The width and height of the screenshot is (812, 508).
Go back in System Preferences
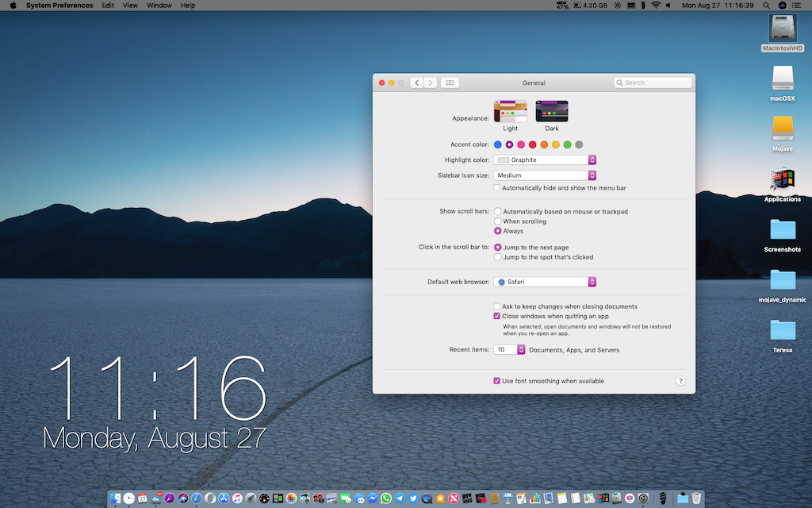pos(417,83)
